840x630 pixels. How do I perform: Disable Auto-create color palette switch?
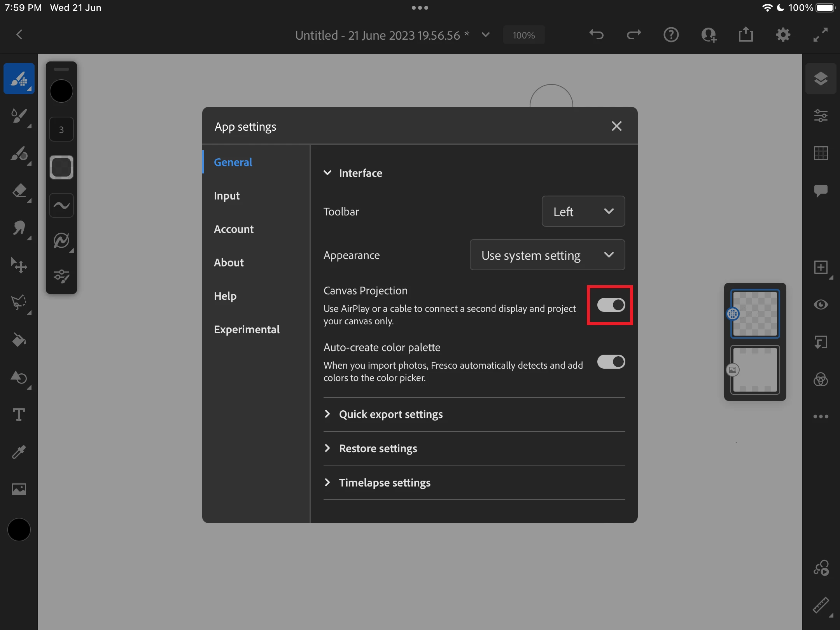[611, 362]
